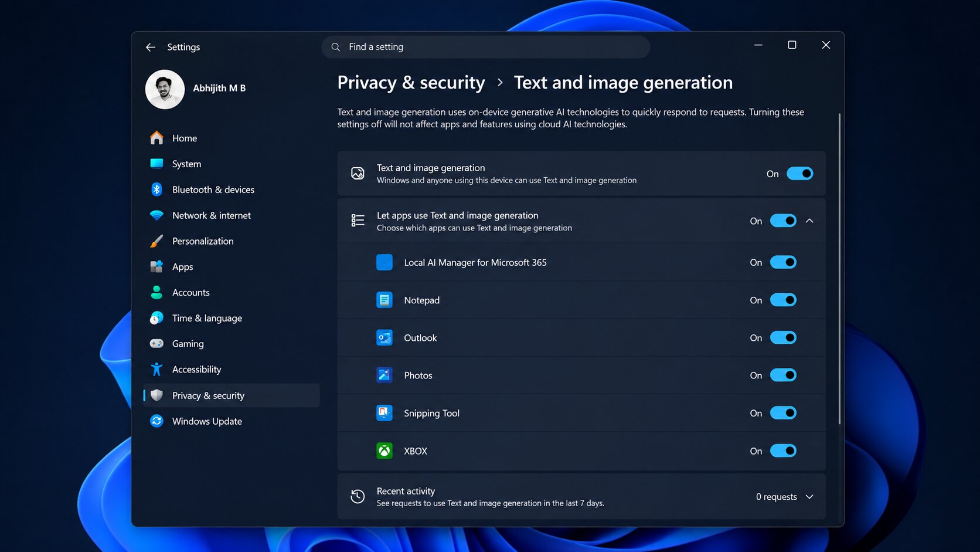Viewport: 980px width, 552px height.
Task: Click the Network Wi-Fi icon
Action: 156,215
